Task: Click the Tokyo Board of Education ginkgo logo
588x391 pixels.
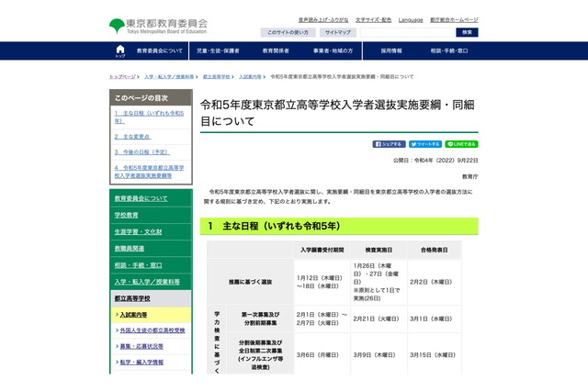Action: pos(158,26)
